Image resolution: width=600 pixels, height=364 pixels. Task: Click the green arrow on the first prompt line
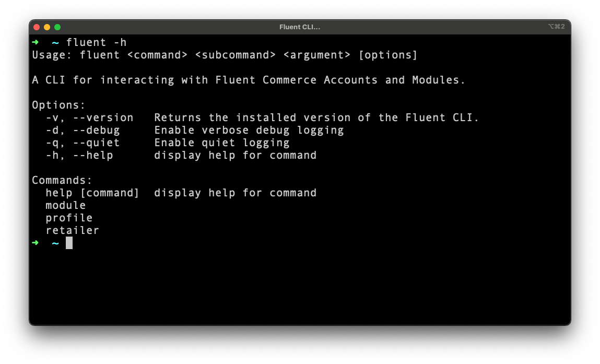tap(35, 42)
